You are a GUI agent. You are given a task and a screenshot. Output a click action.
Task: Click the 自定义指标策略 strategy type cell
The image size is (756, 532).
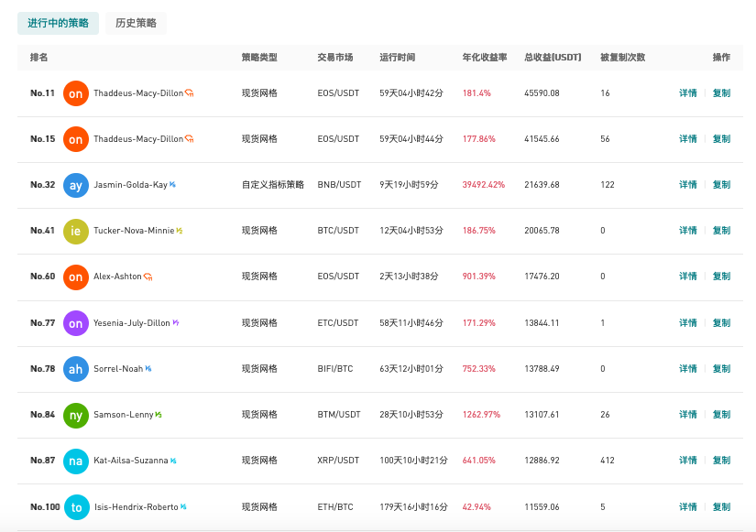(x=273, y=185)
